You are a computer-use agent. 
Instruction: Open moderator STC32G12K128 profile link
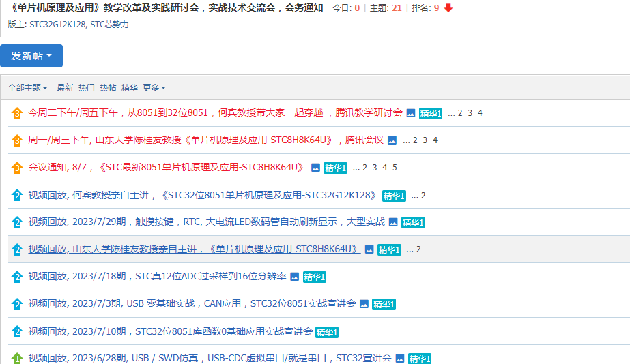pos(57,25)
